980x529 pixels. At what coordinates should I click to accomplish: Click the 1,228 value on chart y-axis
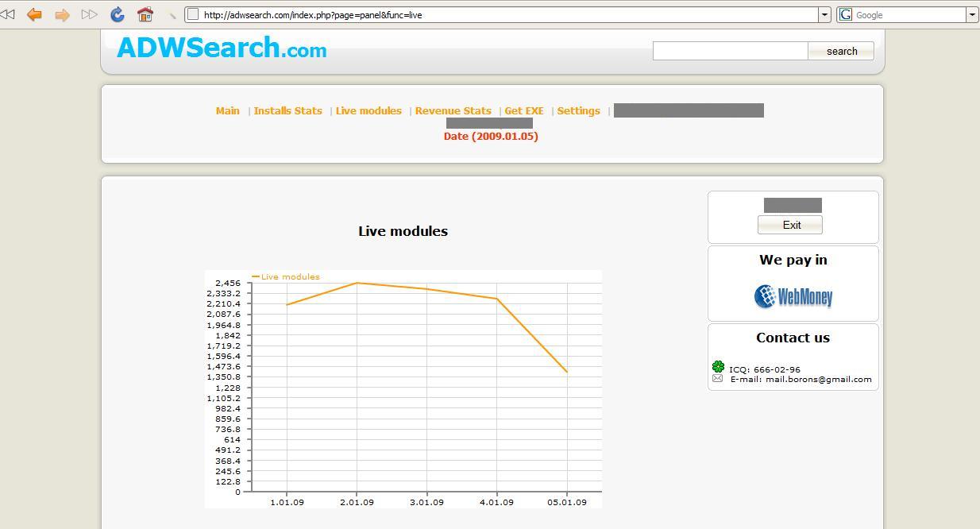[228, 388]
